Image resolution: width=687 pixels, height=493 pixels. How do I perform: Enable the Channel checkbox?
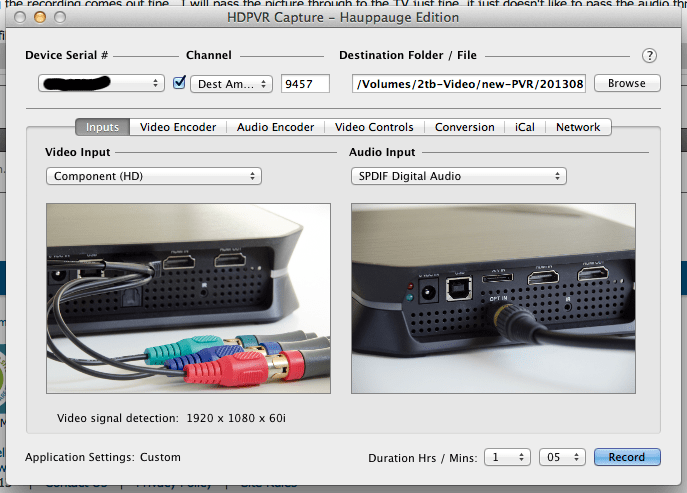180,83
